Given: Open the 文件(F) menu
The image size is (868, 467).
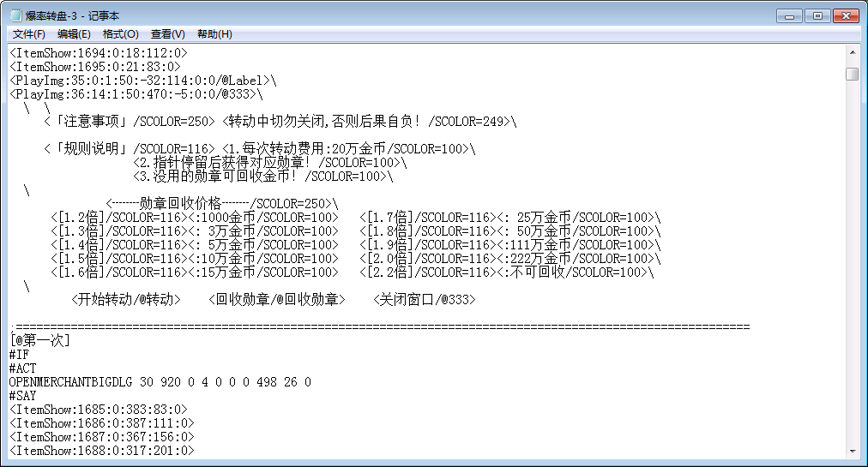Looking at the screenshot, I should click(28, 34).
